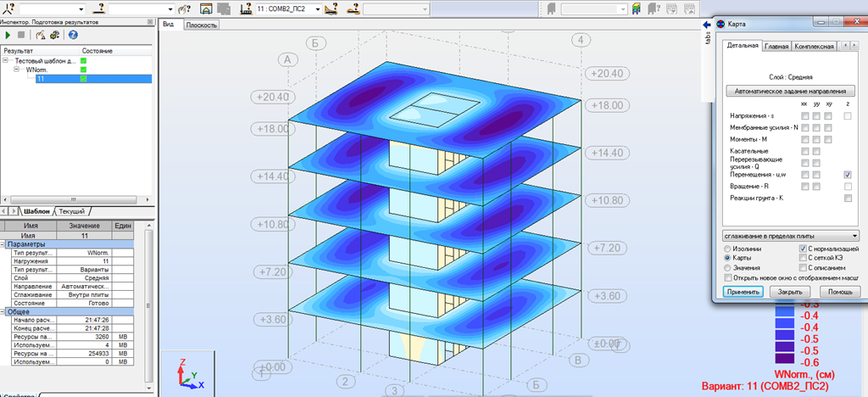Image resolution: width=868 pixels, height=397 pixels.
Task: Click the gears settings icon in Inspector toolbar
Action: click(x=54, y=36)
